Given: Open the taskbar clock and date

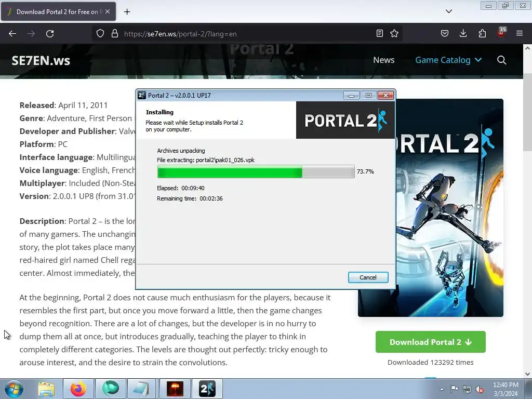Looking at the screenshot, I should [506, 389].
